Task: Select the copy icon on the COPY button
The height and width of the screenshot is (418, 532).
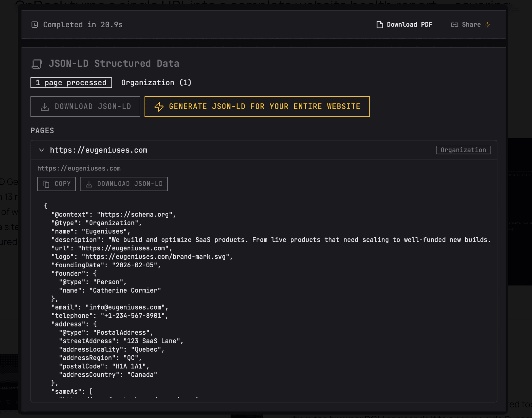Action: pyautogui.click(x=46, y=184)
